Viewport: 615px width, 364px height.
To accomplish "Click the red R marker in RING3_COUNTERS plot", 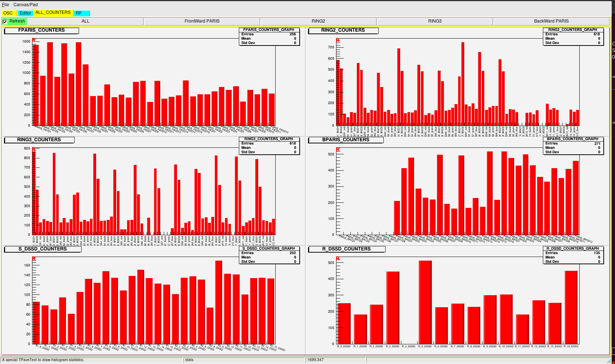I will pyautogui.click(x=33, y=150).
